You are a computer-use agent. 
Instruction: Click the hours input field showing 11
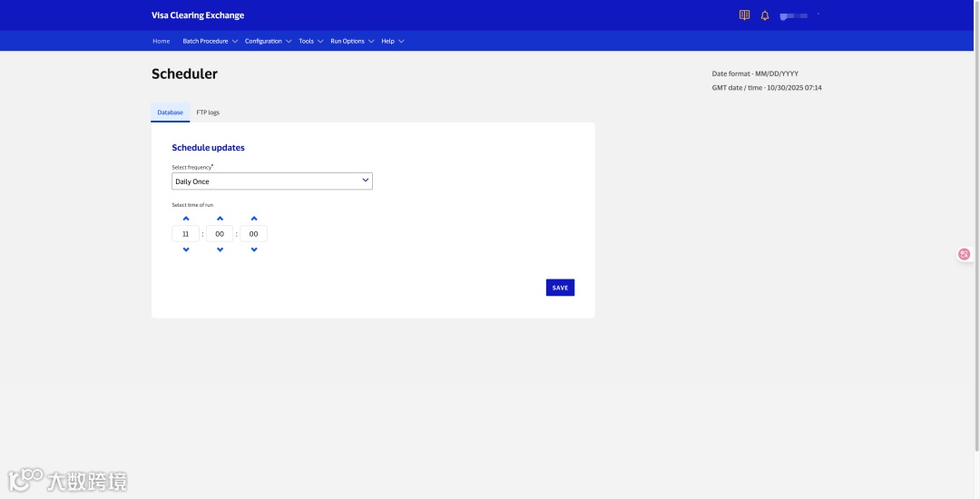click(186, 233)
